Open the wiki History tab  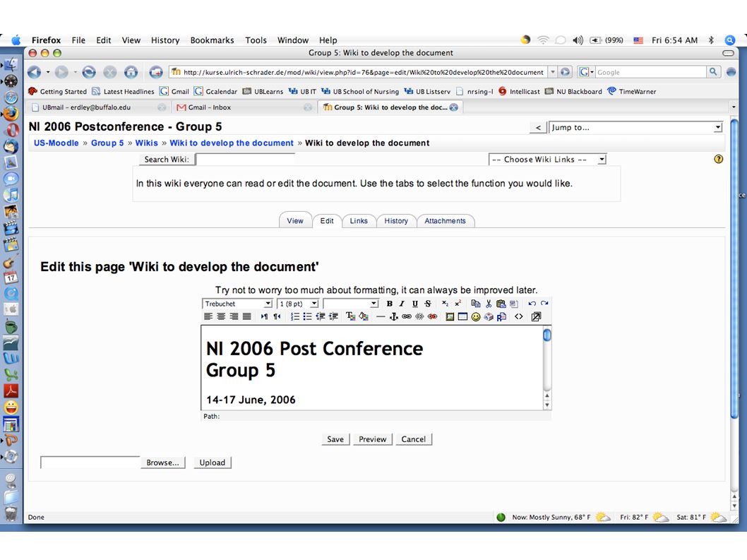[x=396, y=220]
